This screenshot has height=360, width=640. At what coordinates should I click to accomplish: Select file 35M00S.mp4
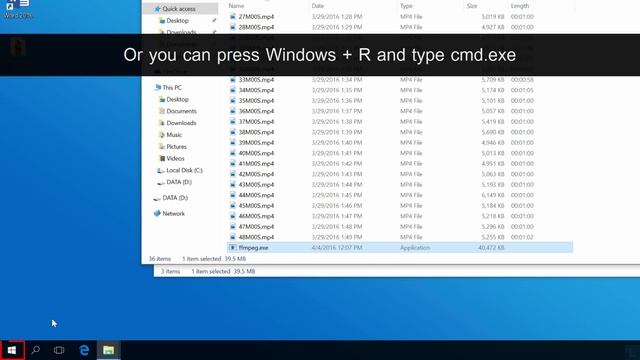click(x=256, y=101)
